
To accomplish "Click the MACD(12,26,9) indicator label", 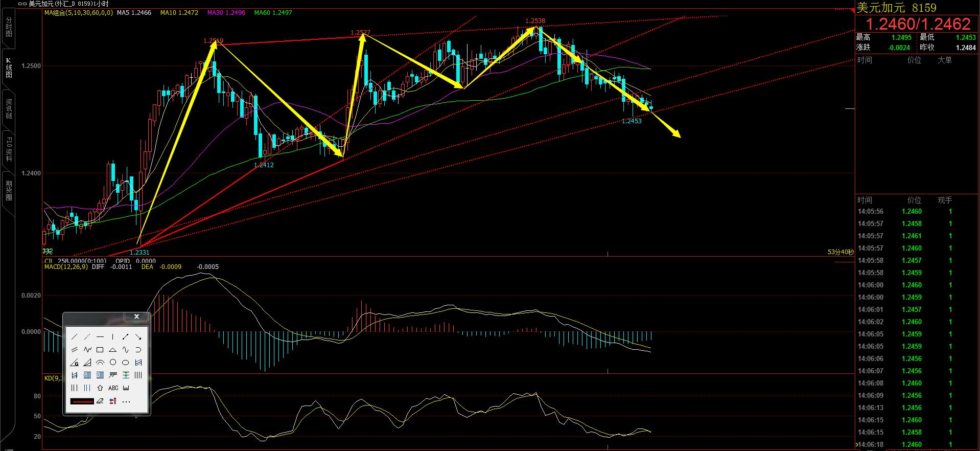I will coord(66,267).
